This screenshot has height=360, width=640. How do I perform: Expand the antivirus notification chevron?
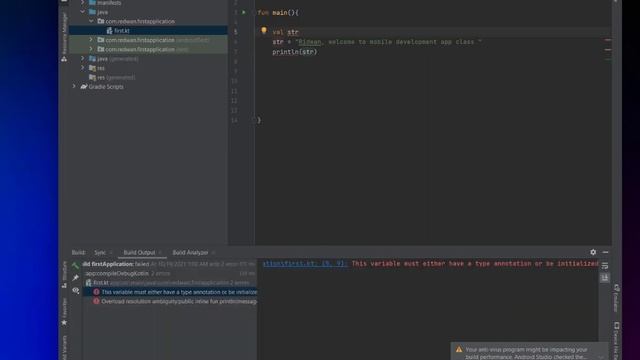(601, 357)
